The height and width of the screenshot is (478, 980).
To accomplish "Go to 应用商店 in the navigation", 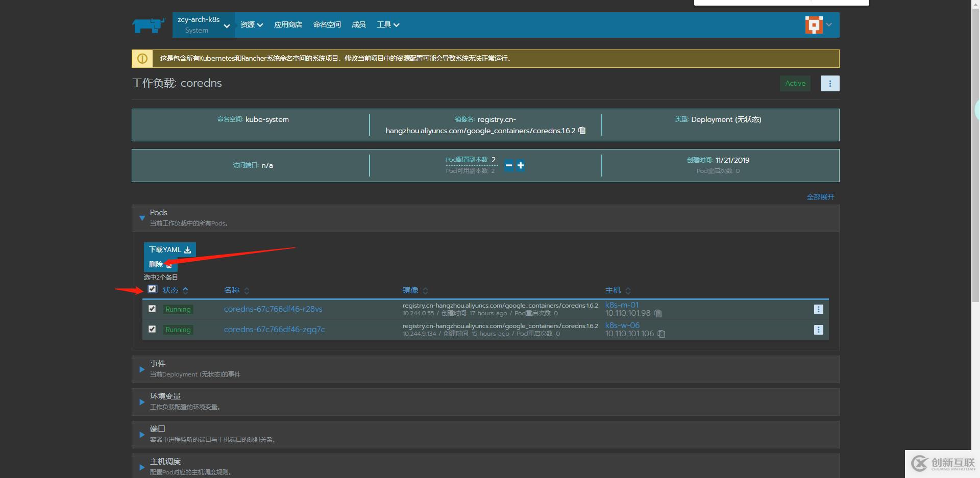I will click(x=288, y=24).
